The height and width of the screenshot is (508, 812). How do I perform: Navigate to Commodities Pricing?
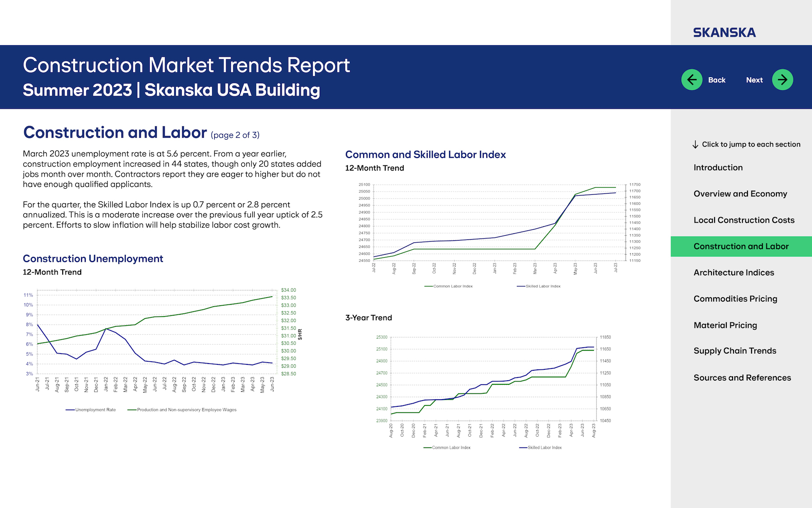[x=735, y=298]
